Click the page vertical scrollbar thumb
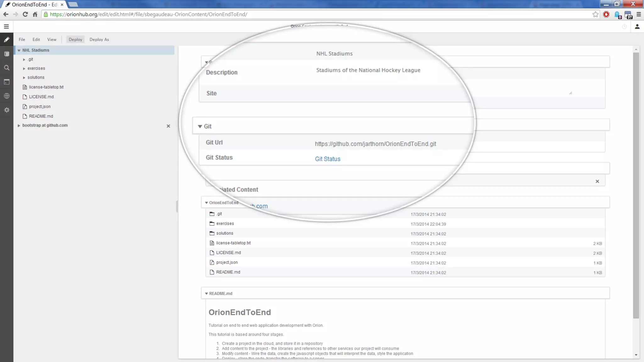 [x=636, y=185]
